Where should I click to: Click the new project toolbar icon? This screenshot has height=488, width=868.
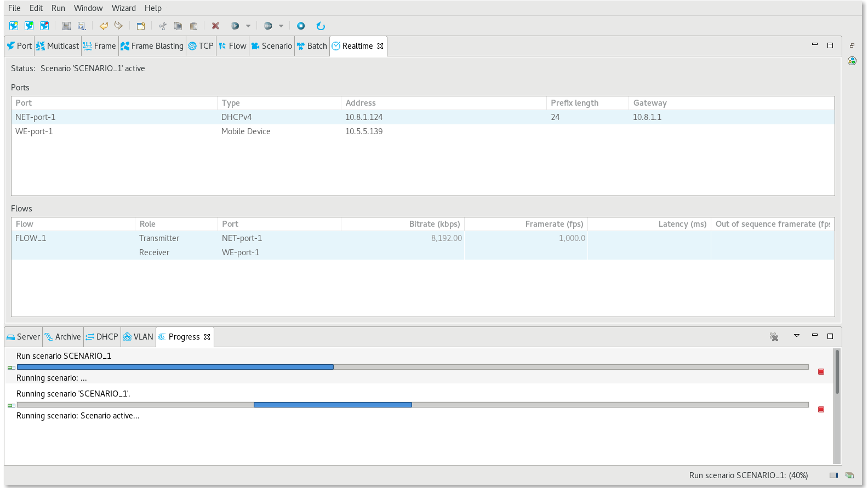pyautogui.click(x=141, y=26)
